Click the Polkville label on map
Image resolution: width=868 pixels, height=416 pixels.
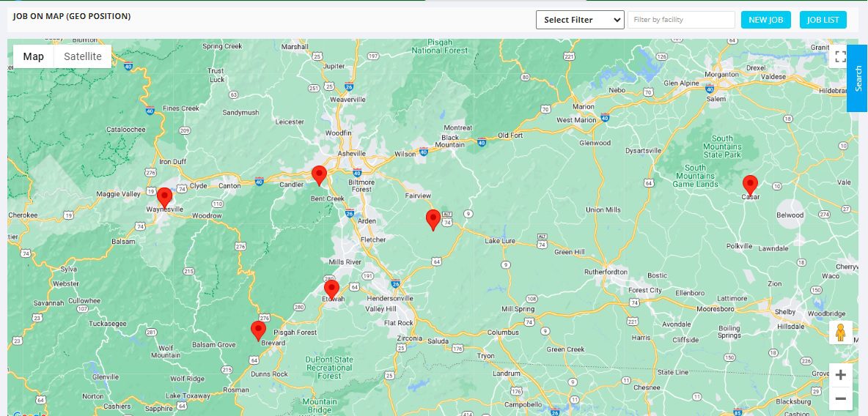coord(739,245)
